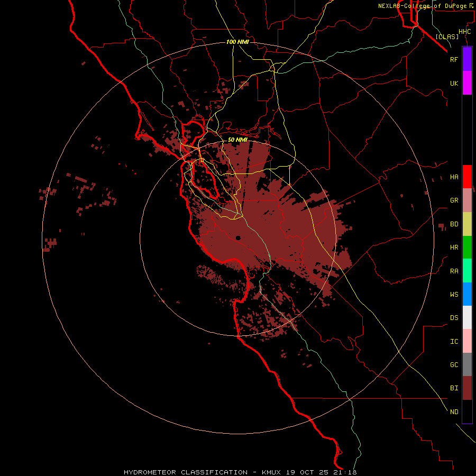This screenshot has width=476, height=476.
Task: Click the RA light-green legend swatch
Action: pyautogui.click(x=467, y=271)
